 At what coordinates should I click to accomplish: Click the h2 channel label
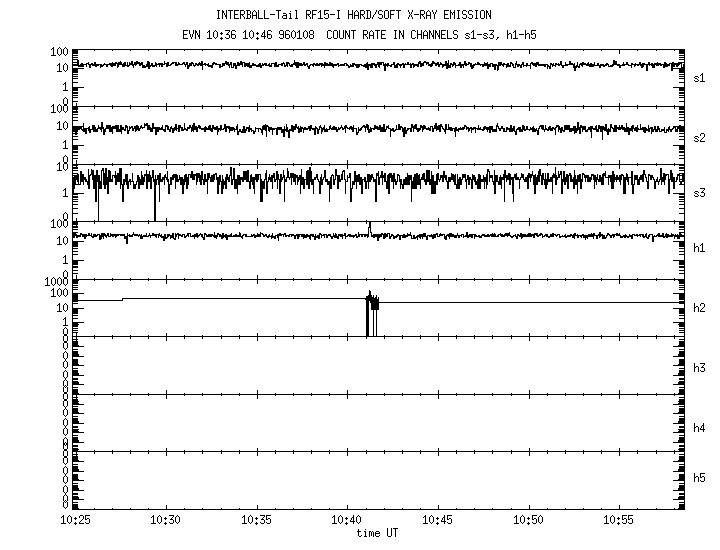(x=699, y=307)
